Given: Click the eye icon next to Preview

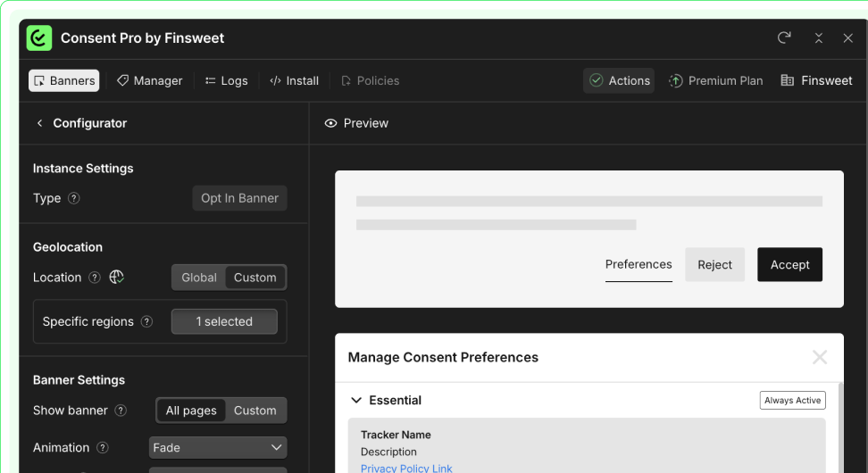Looking at the screenshot, I should coord(330,123).
